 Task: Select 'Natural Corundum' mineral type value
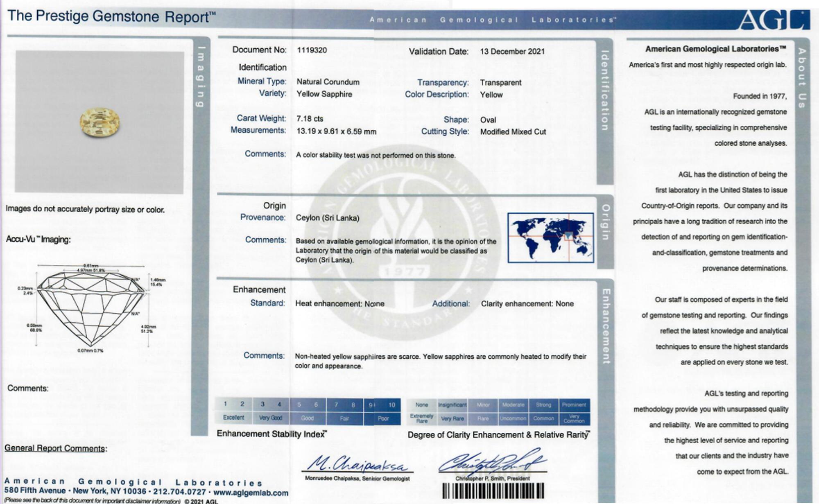coord(328,82)
